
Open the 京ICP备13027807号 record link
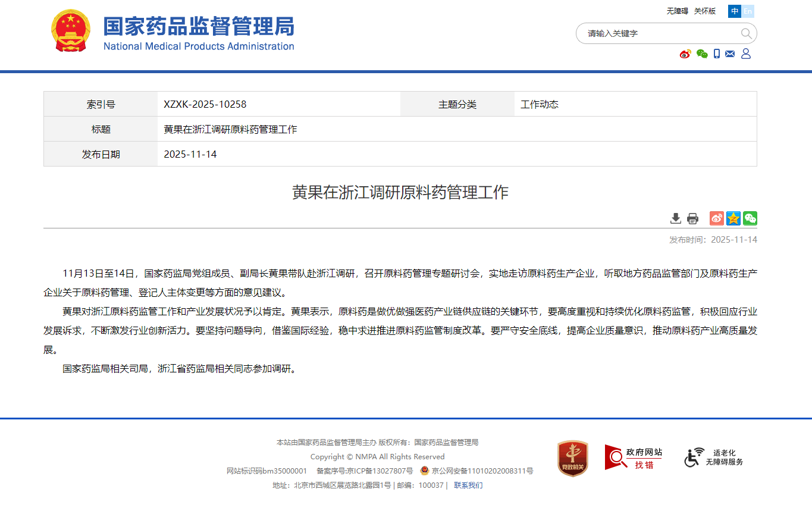pos(380,471)
